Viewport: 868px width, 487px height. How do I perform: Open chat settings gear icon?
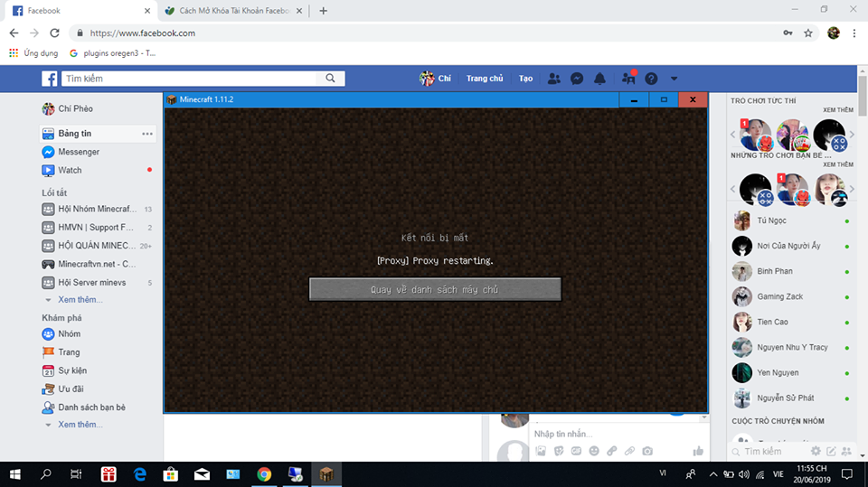[816, 452]
